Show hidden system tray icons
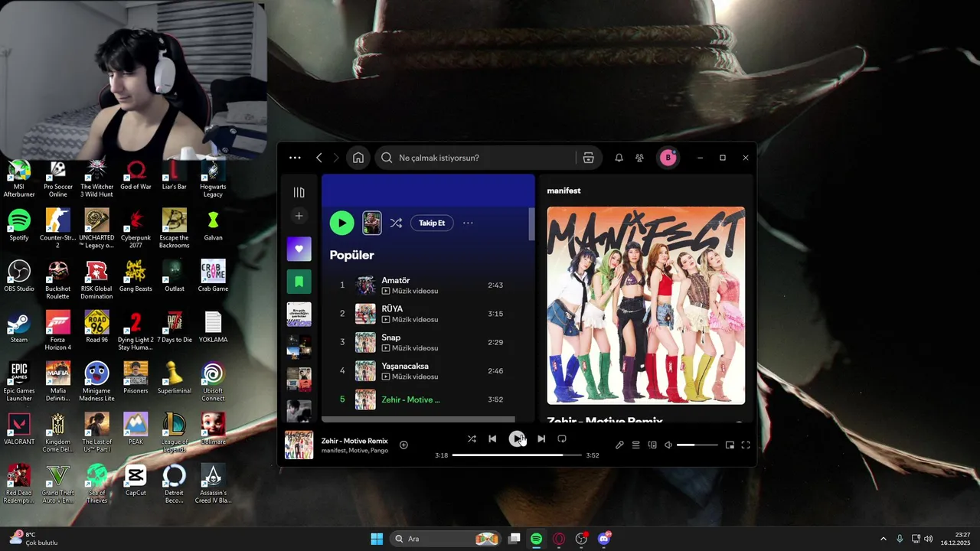980x551 pixels. (883, 539)
